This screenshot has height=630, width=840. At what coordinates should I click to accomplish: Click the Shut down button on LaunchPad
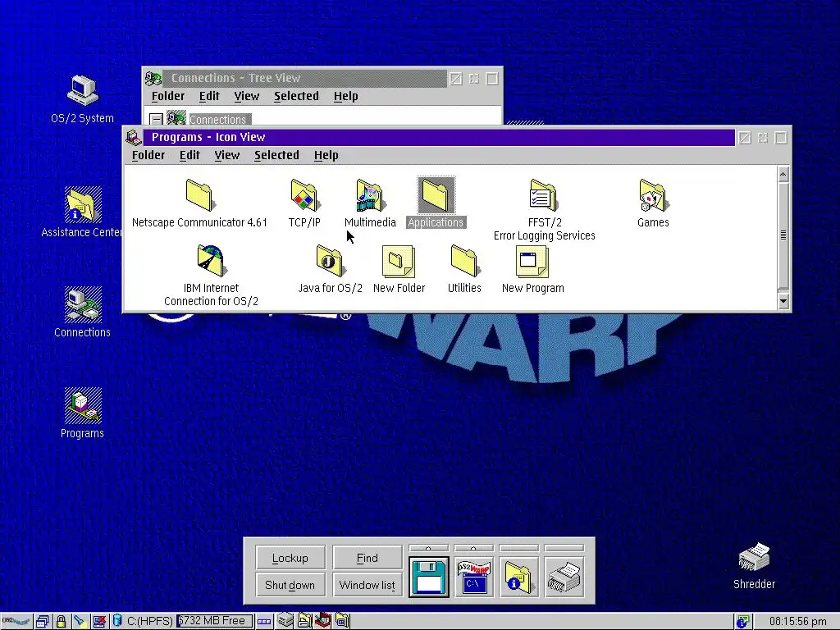point(290,585)
